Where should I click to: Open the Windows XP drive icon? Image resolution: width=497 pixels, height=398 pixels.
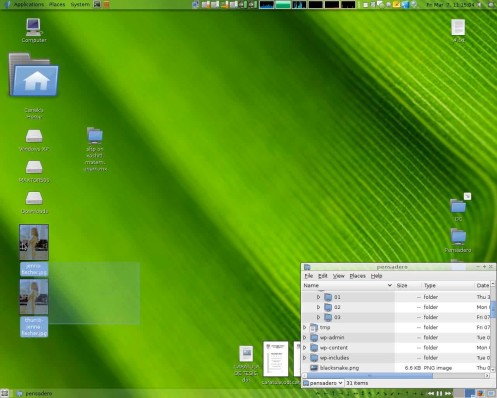click(34, 136)
